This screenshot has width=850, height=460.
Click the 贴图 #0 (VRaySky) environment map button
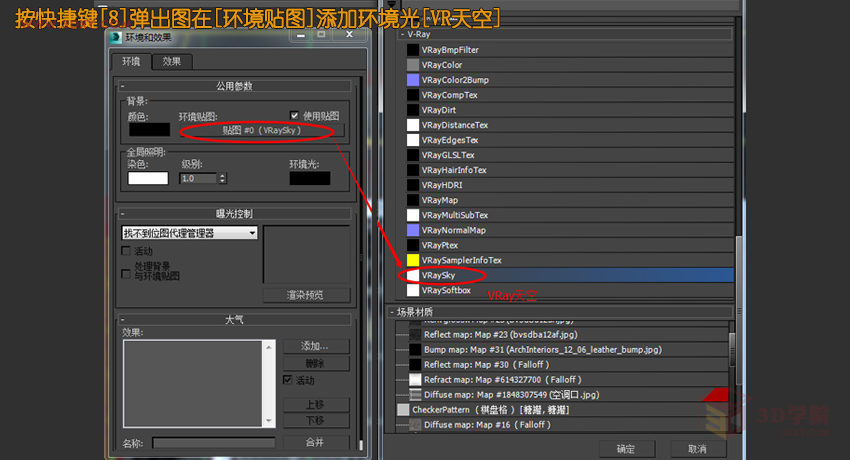pyautogui.click(x=262, y=131)
